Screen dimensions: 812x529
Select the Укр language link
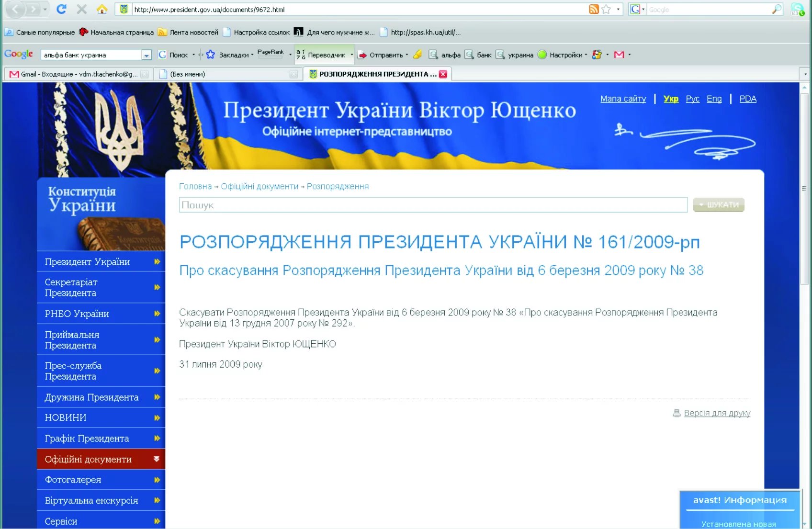(x=671, y=99)
